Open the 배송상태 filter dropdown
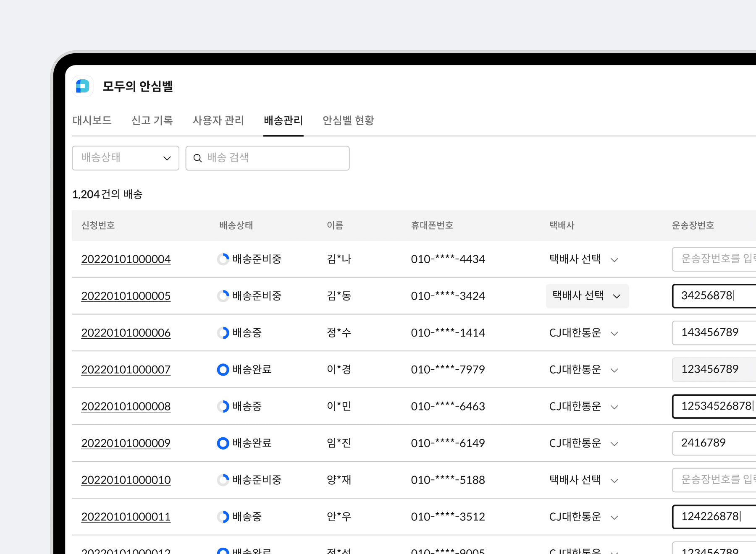 click(125, 158)
